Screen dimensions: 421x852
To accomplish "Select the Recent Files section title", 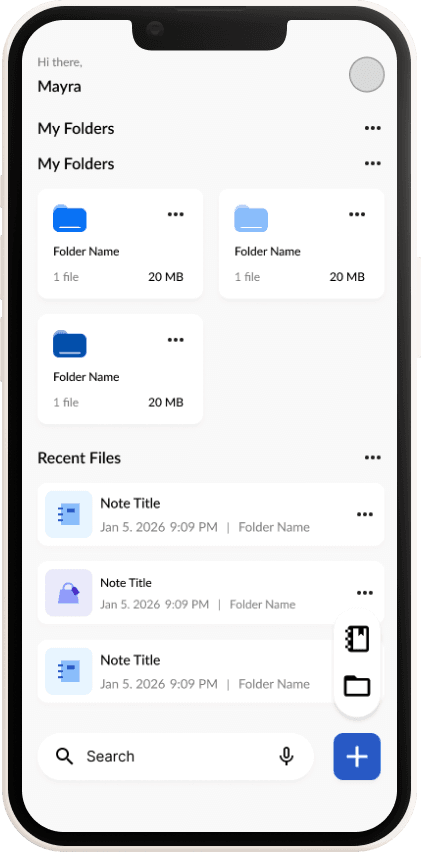I will click(x=79, y=458).
